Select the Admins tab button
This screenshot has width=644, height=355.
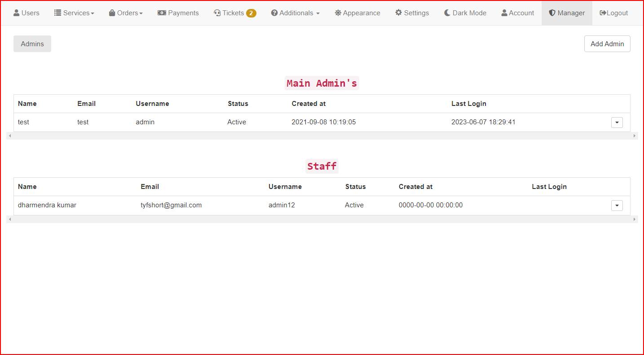pyautogui.click(x=32, y=44)
